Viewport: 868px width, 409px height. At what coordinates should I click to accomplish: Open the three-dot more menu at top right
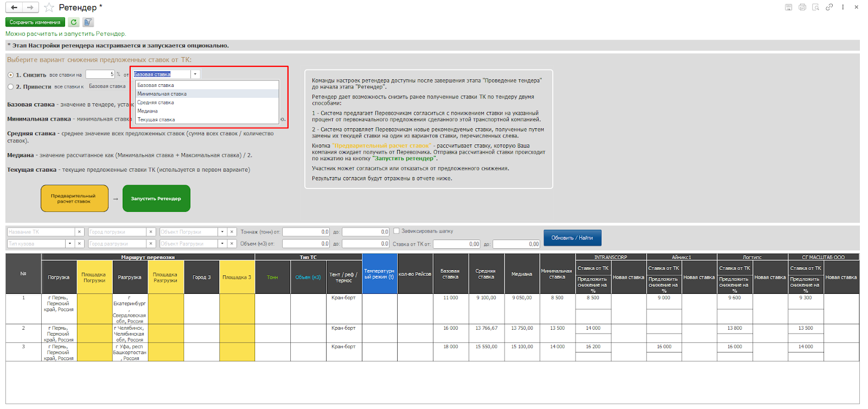pos(843,7)
